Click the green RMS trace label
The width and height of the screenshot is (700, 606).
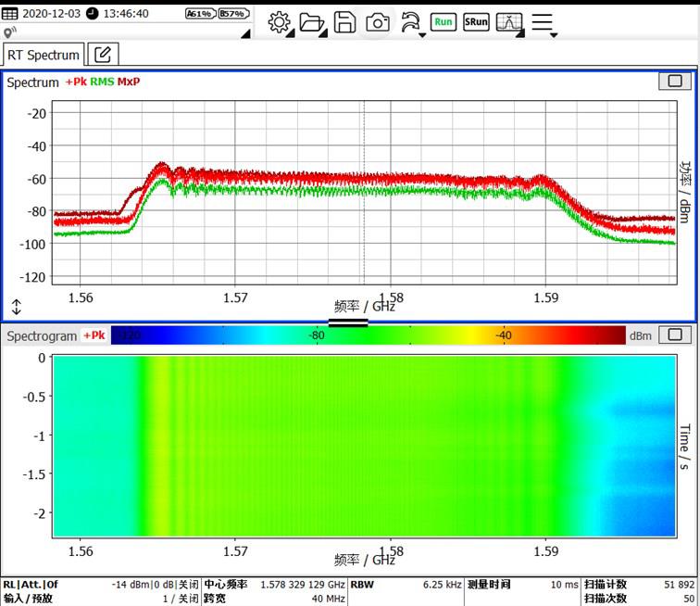(102, 82)
